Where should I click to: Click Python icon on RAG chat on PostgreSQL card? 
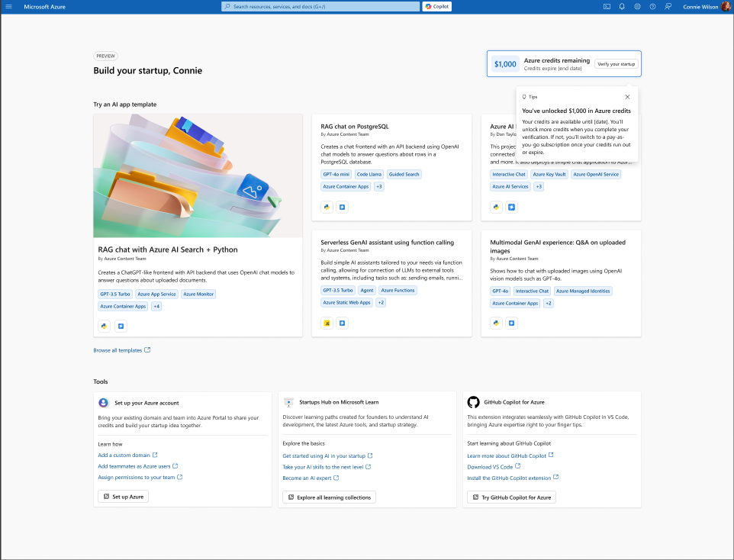click(x=327, y=207)
